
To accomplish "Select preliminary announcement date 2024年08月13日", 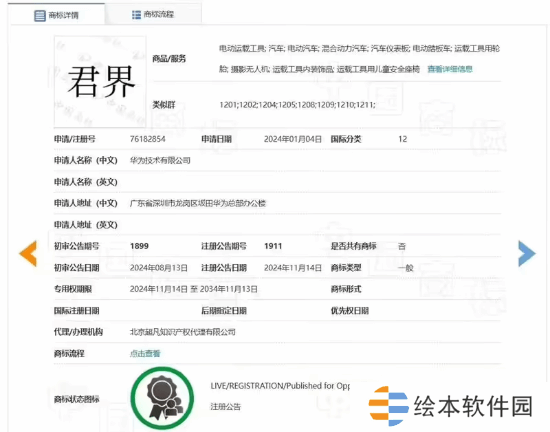I will tap(159, 268).
